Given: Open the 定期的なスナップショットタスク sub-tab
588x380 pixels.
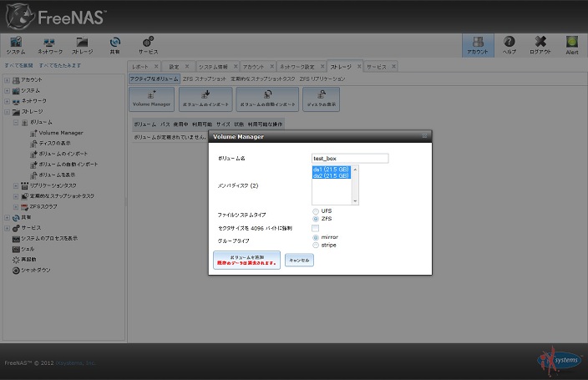Looking at the screenshot, I should 263,79.
